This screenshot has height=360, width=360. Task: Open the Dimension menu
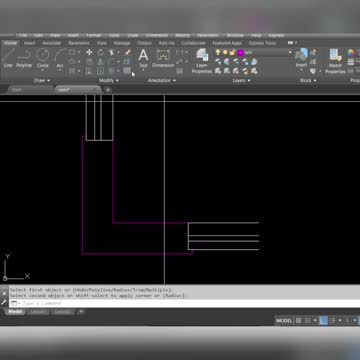157,35
